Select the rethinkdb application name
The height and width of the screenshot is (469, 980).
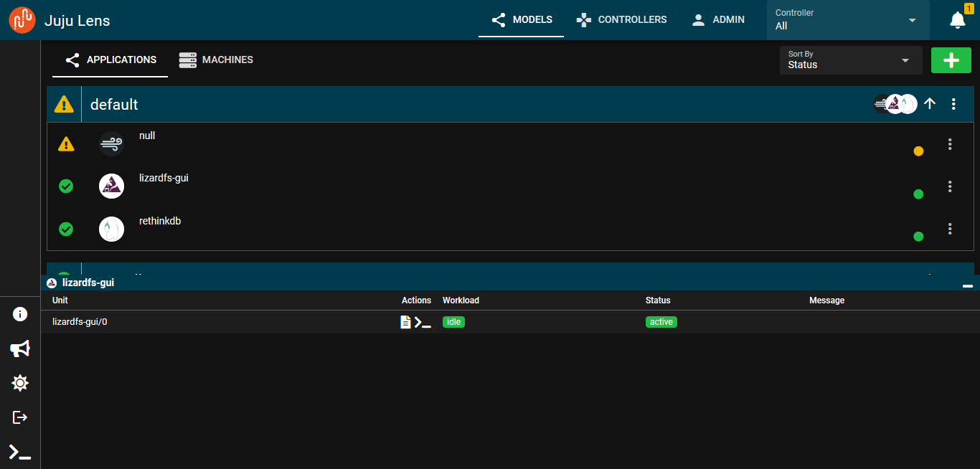coord(160,221)
